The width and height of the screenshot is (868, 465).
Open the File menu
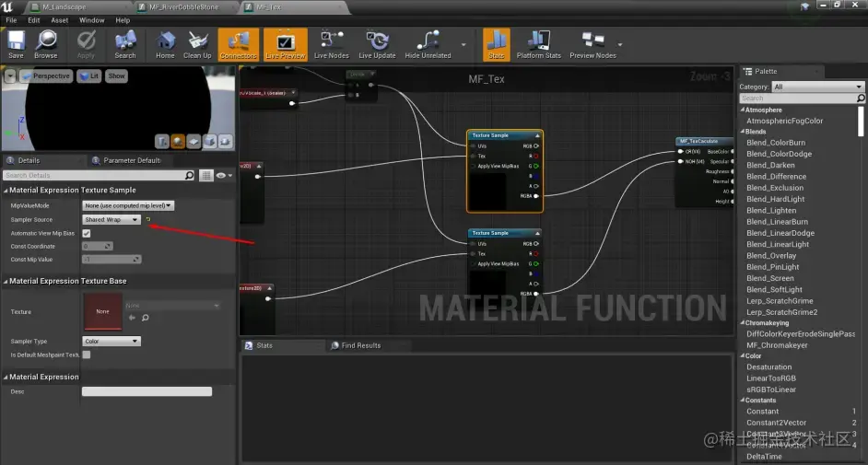pyautogui.click(x=11, y=20)
